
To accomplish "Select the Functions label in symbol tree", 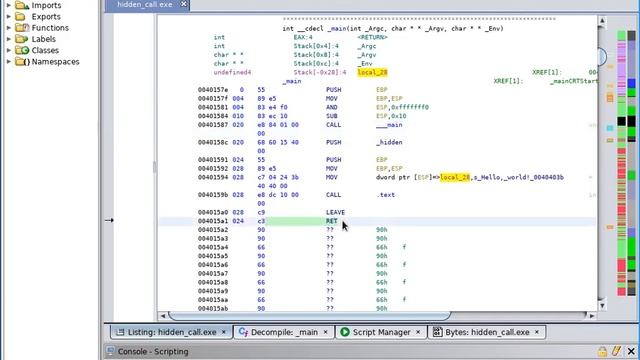I will tap(50, 28).
